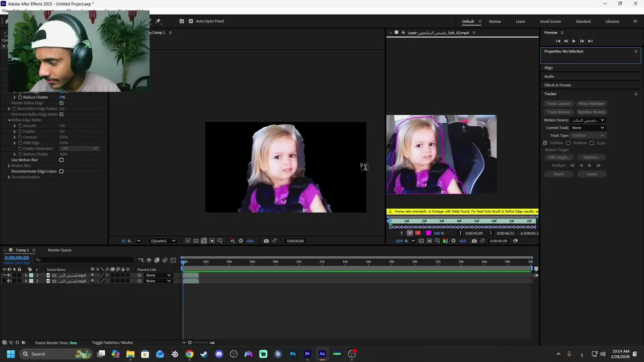644x362 pixels.
Task: Hide layer 1 video with eye icon
Action: pyautogui.click(x=4, y=276)
